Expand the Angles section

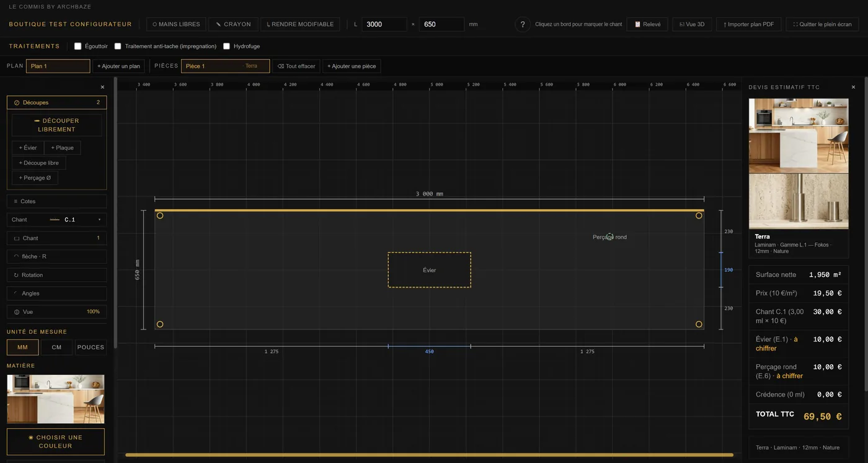56,293
